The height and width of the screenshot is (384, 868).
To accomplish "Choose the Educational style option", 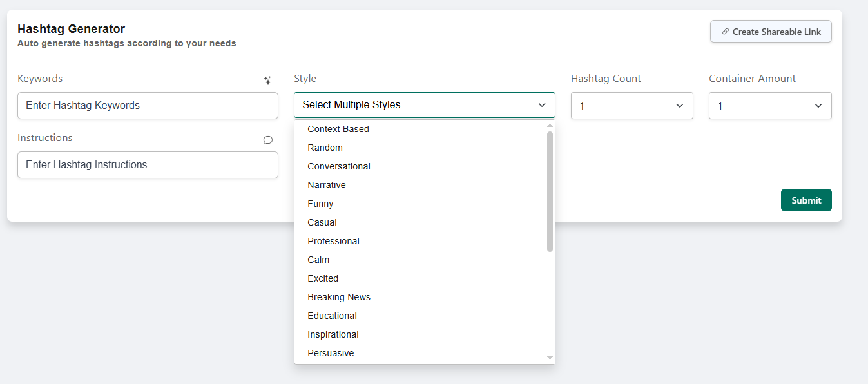I will 332,316.
